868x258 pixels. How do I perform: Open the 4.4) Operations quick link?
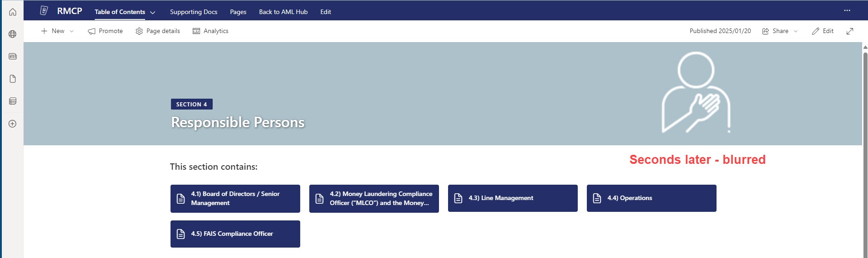652,198
